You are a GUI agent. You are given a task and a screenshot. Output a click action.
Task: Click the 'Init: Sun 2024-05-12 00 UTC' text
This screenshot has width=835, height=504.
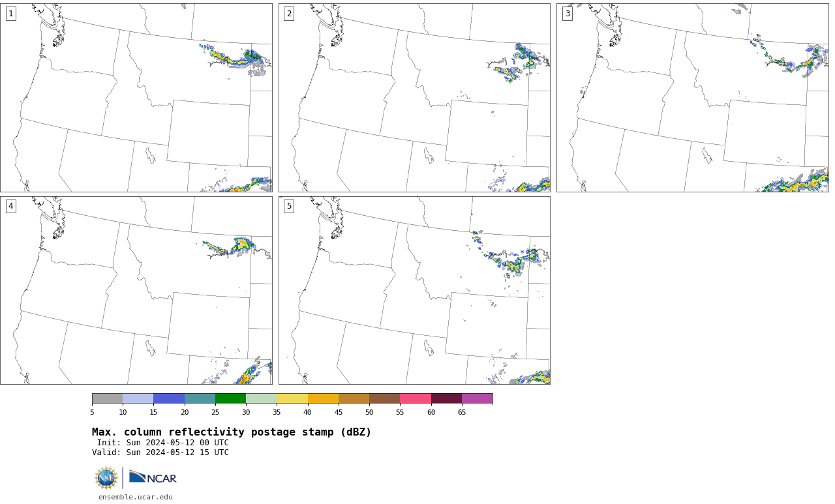click(x=163, y=443)
